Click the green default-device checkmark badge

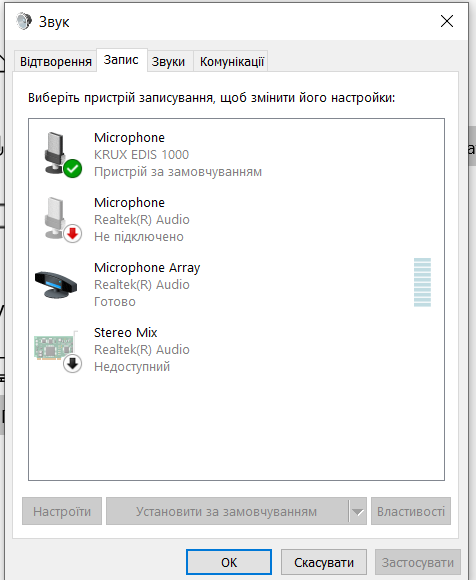point(72,169)
